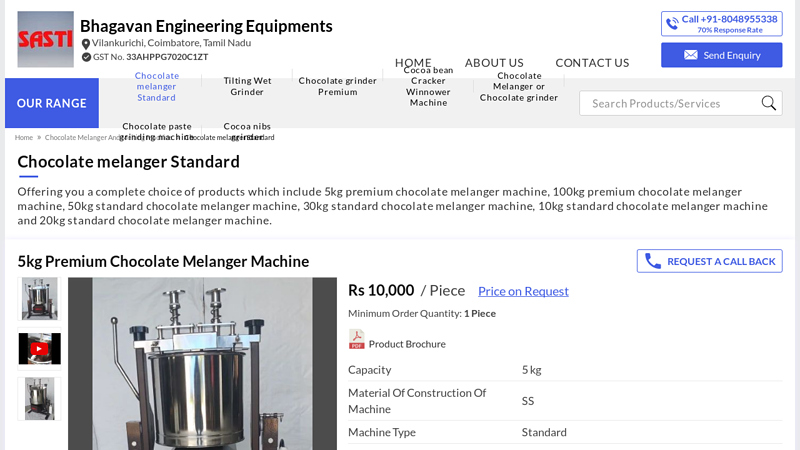Open the CONTACT US menu item
The height and width of the screenshot is (450, 800).
tap(592, 62)
